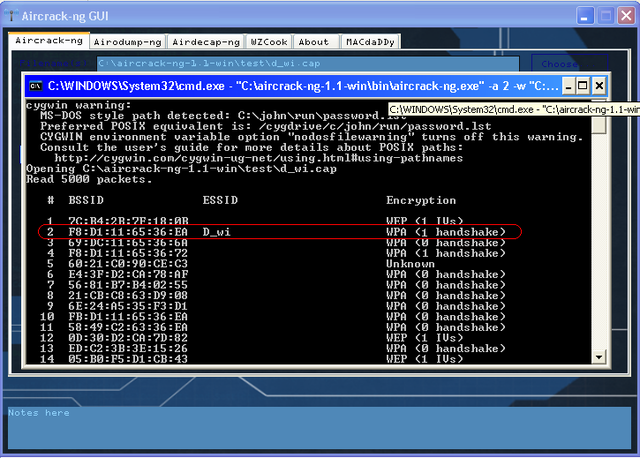The image size is (640, 458).
Task: Click BSSID ED:C2:3B:3E:15:26 in row 13
Action: (128, 349)
